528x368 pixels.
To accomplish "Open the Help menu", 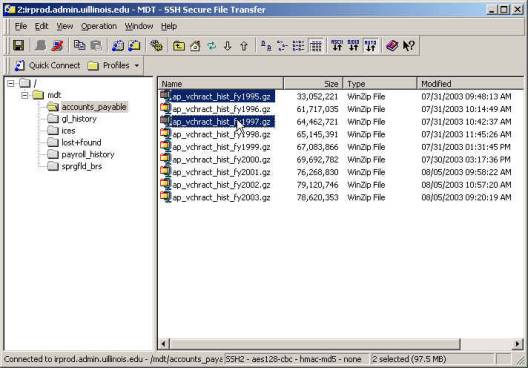I will click(x=169, y=26).
